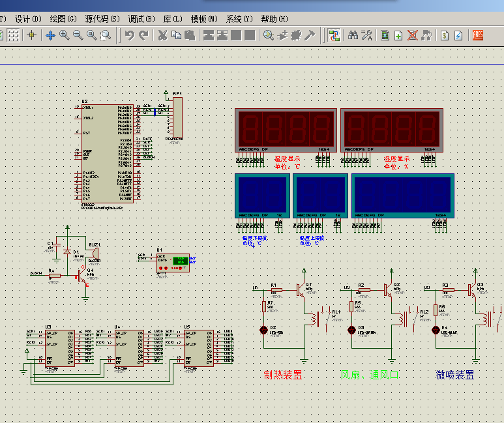
Task: Add a new sheet icon
Action: pos(398,35)
